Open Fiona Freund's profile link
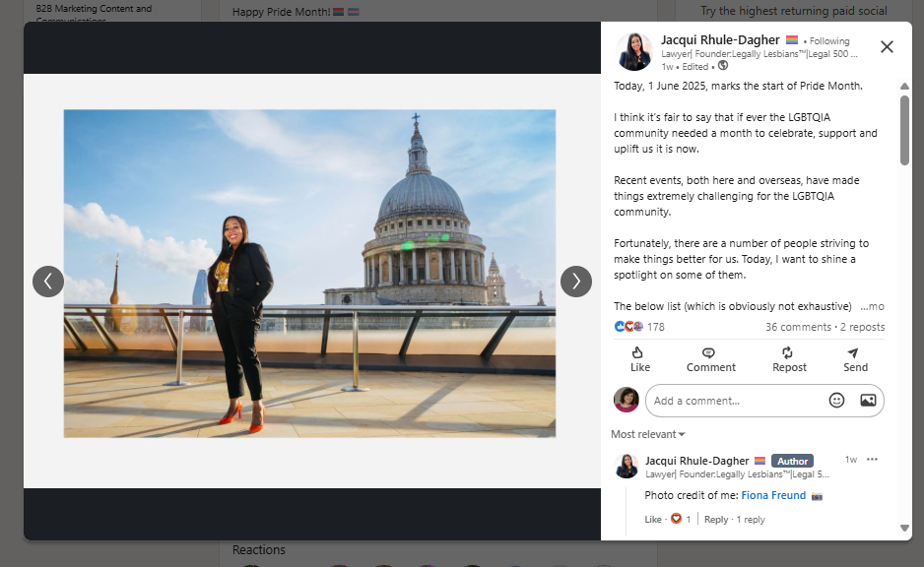The height and width of the screenshot is (567, 924). pos(773,495)
